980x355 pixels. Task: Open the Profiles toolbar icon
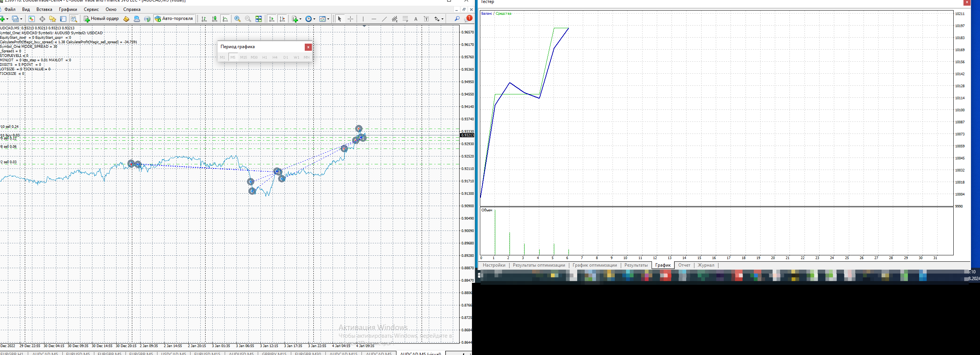point(15,19)
